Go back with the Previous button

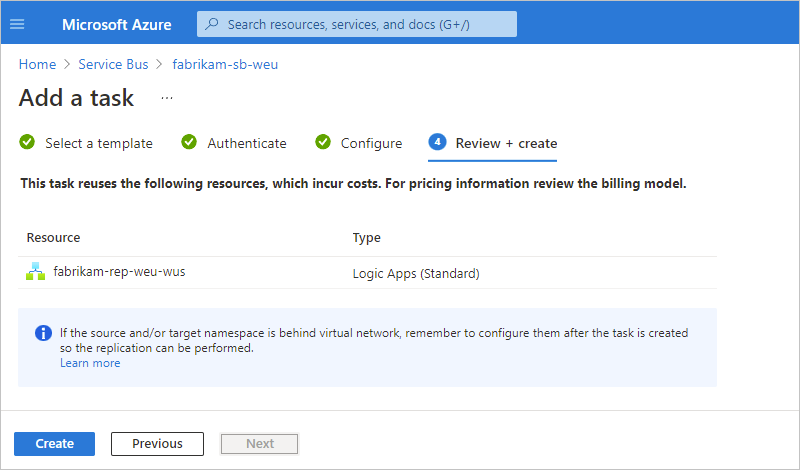click(x=157, y=444)
